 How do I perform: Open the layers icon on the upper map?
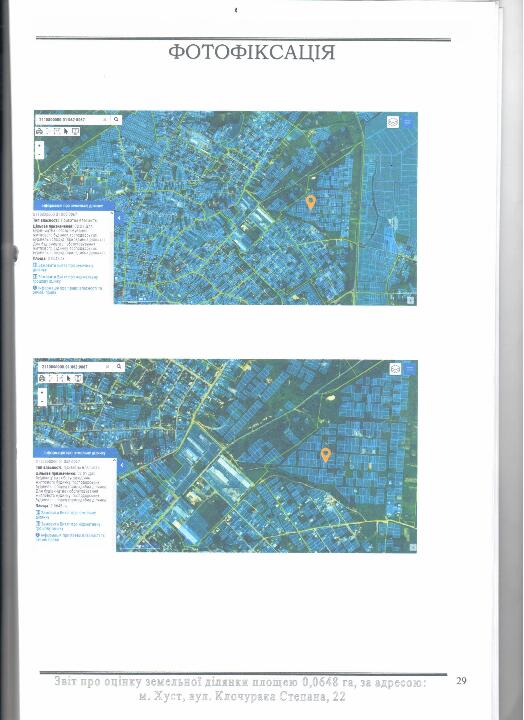point(393,122)
